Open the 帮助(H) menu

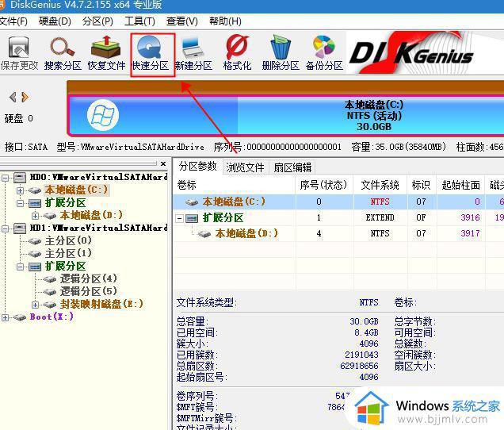(225, 21)
